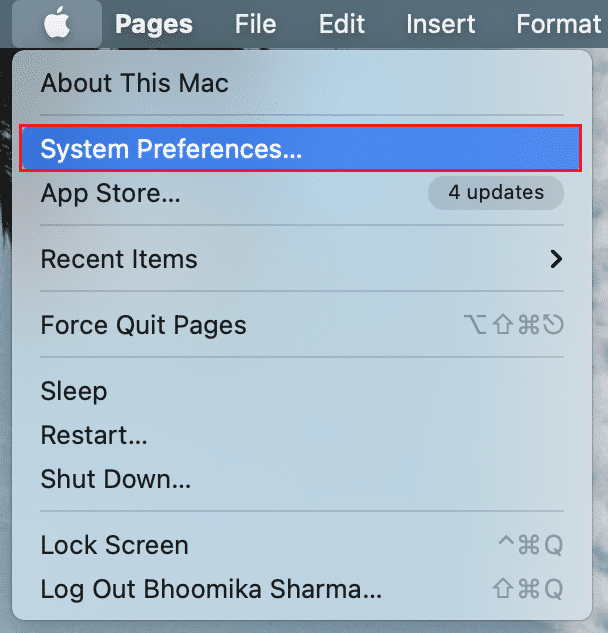Select About This Mac
Viewport: 608px width, 633px height.
(x=134, y=83)
